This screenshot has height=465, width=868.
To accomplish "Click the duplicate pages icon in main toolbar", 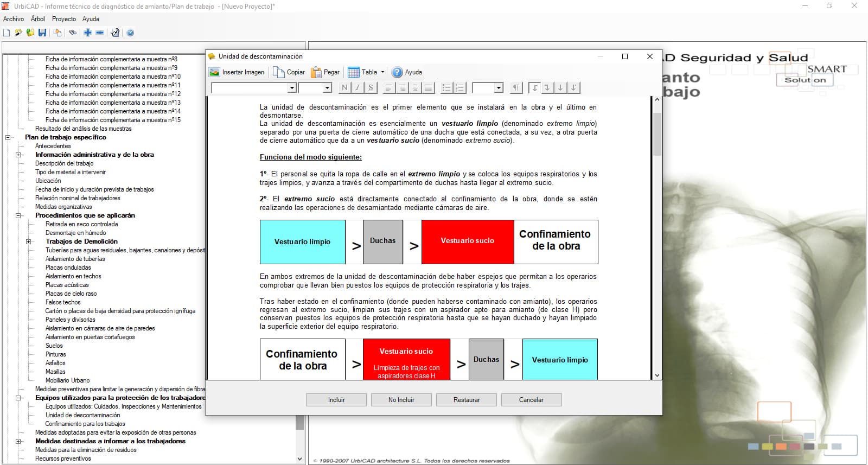I will 58,33.
